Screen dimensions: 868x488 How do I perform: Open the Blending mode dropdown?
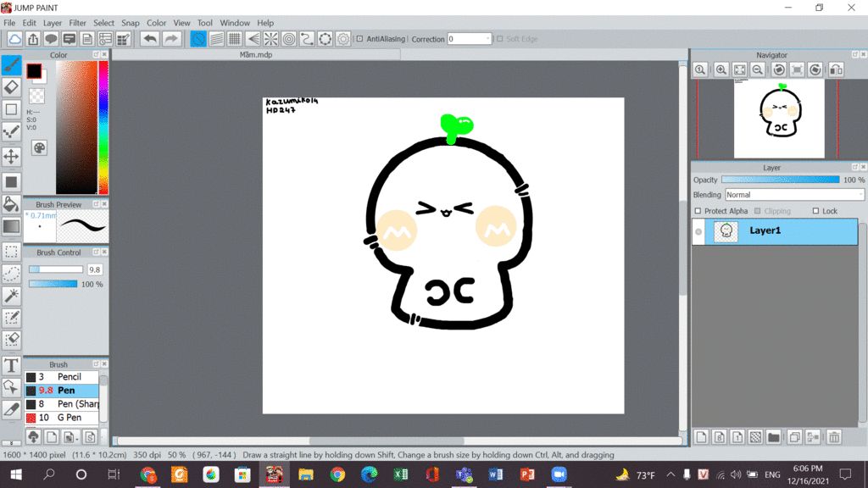(794, 195)
